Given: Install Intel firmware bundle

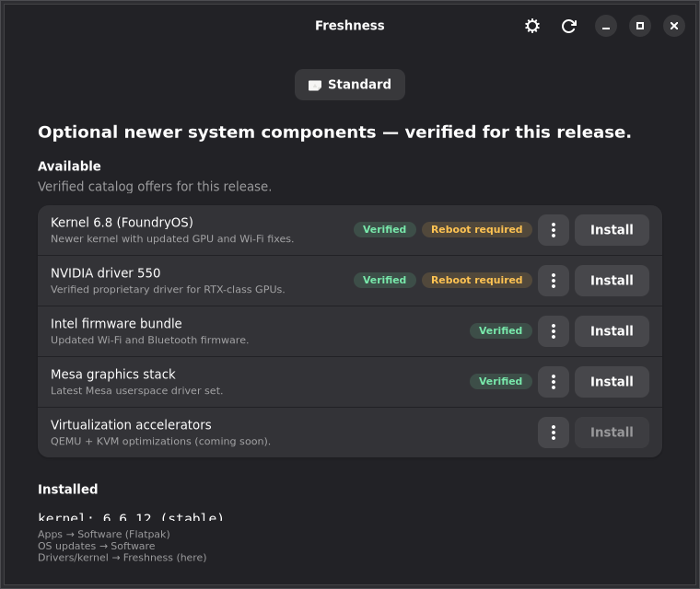Looking at the screenshot, I should [612, 331].
